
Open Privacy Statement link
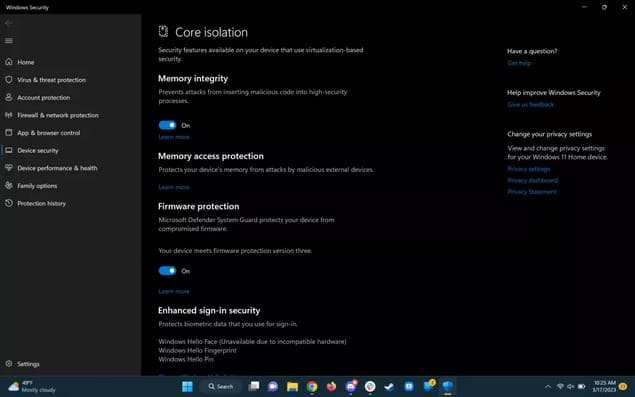click(532, 192)
